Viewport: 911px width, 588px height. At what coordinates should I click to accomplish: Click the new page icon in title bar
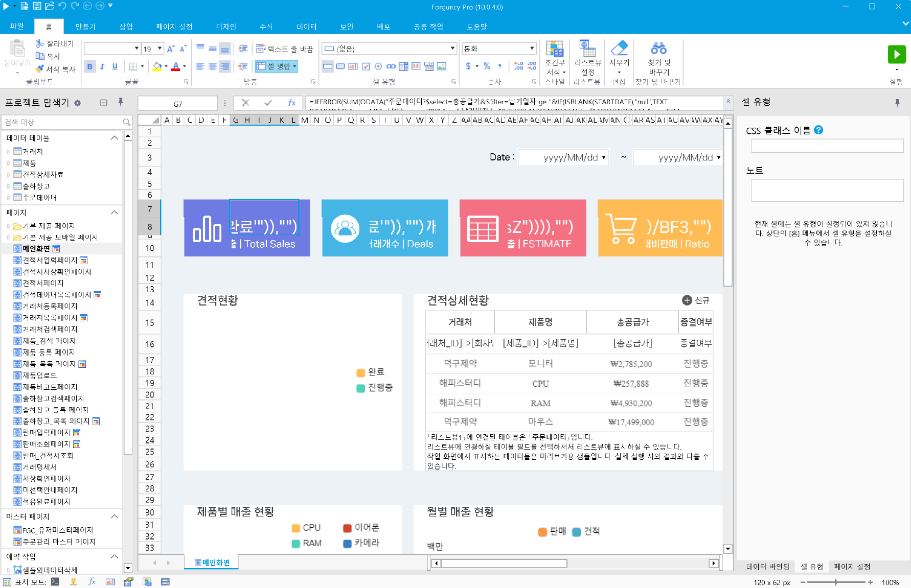coord(25,6)
